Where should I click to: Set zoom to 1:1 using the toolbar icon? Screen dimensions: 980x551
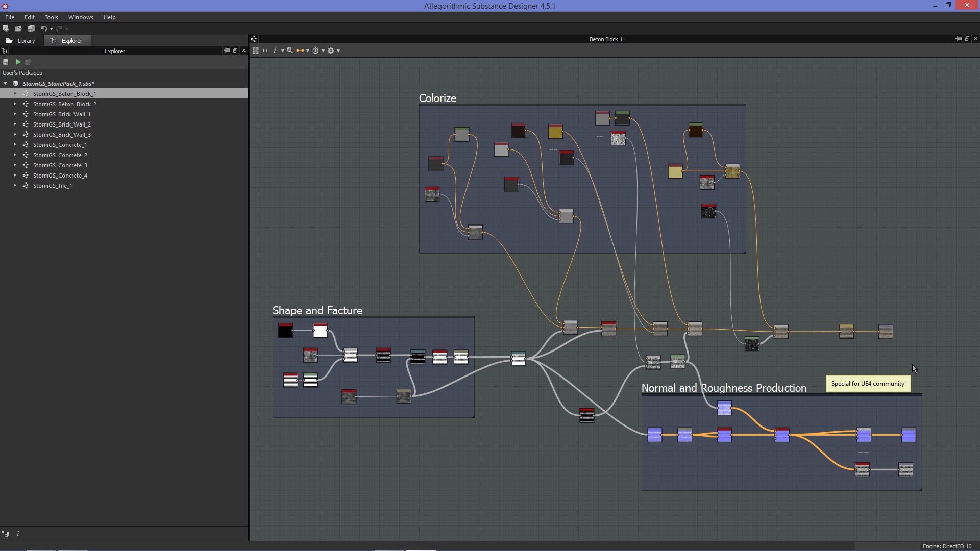click(x=265, y=51)
